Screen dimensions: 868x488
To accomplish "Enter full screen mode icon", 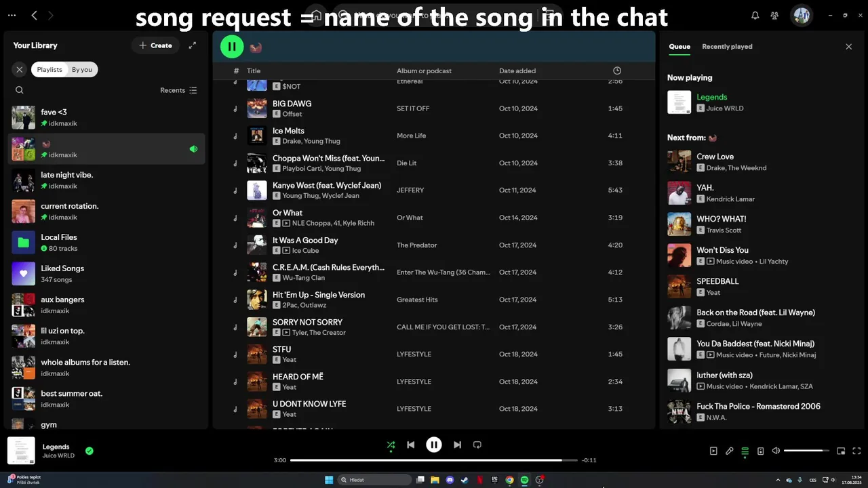I will (856, 451).
